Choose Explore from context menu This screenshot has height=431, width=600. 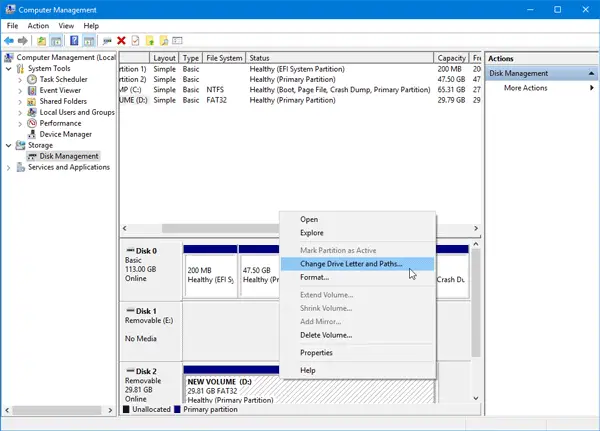pyautogui.click(x=357, y=233)
